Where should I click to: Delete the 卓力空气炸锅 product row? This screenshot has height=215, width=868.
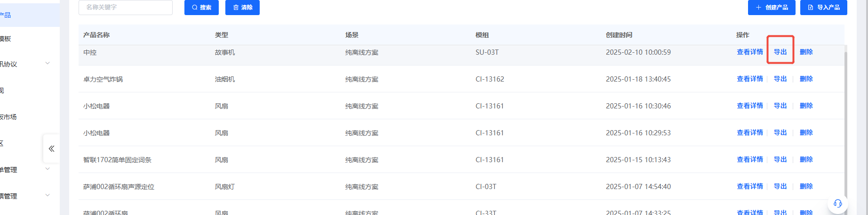(x=806, y=79)
